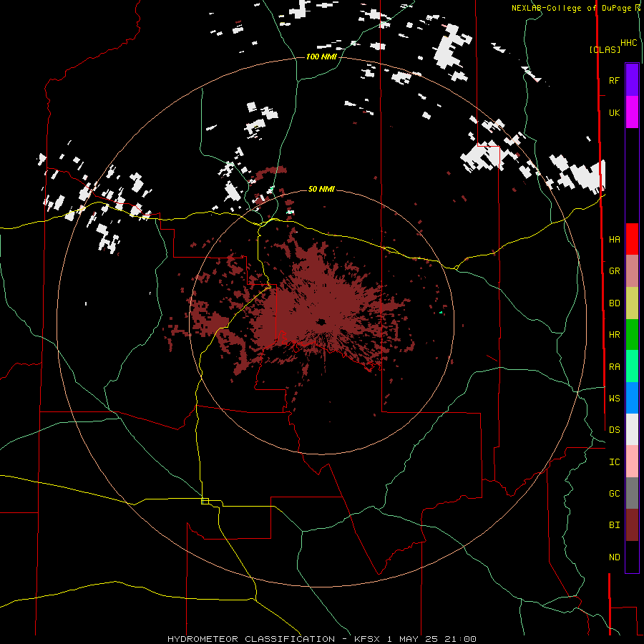644x644 pixels.
Task: Click the red HA legend swatch
Action: pyautogui.click(x=632, y=239)
